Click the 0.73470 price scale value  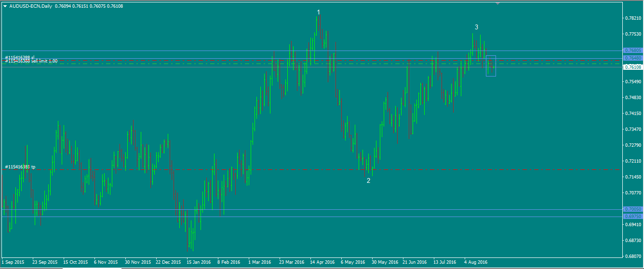[x=632, y=129]
